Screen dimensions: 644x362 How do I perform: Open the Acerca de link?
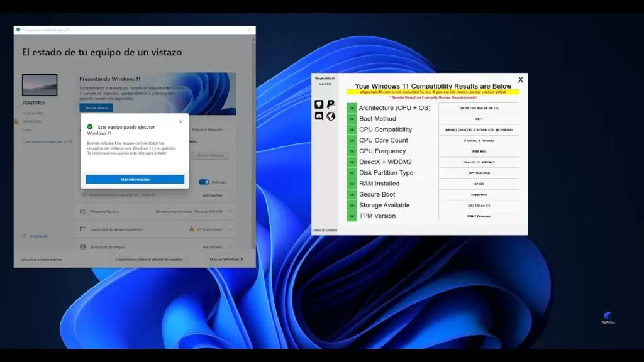(38, 236)
